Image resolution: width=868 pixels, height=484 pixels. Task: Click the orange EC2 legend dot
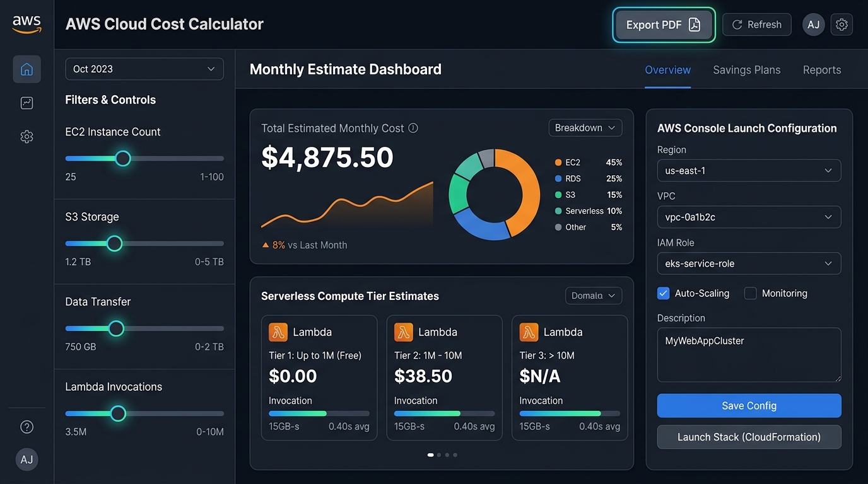[558, 163]
